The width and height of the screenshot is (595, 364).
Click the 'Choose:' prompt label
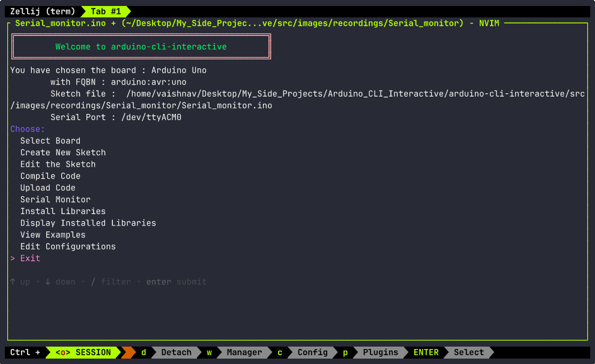click(28, 129)
